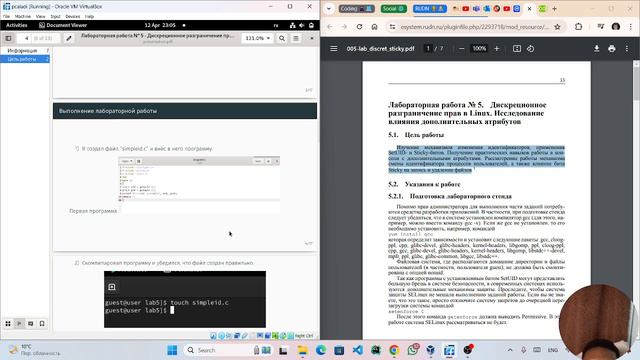
Task: Select the Информация outline entry
Action: pos(25,51)
